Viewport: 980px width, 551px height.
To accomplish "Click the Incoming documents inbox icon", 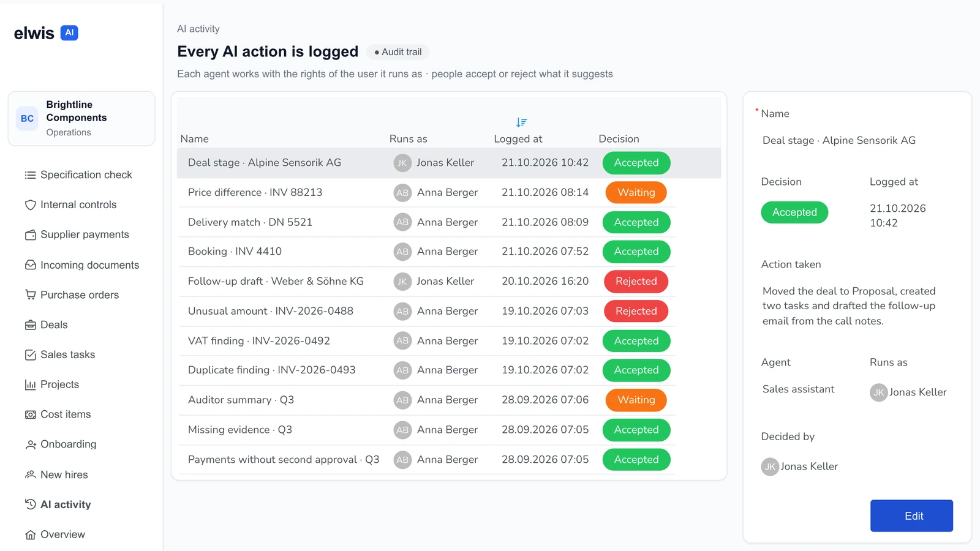I will tap(30, 265).
